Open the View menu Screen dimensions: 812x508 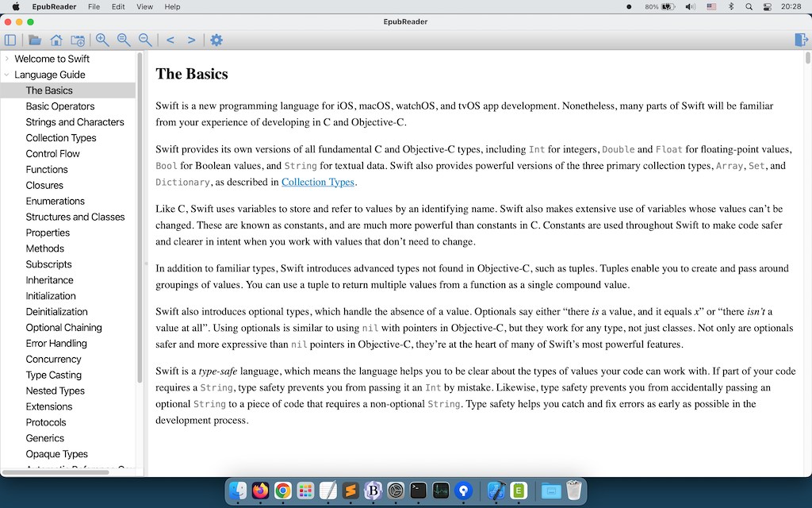click(144, 6)
